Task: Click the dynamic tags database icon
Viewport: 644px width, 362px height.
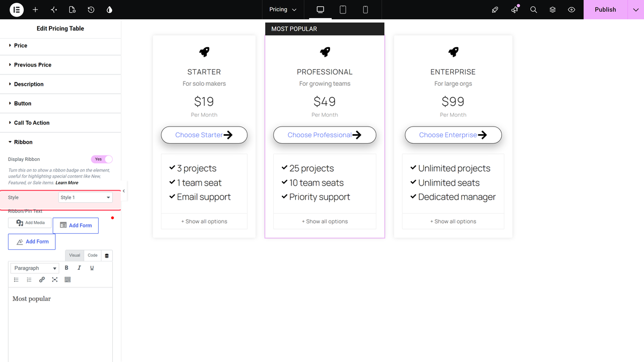Action: [x=107, y=256]
